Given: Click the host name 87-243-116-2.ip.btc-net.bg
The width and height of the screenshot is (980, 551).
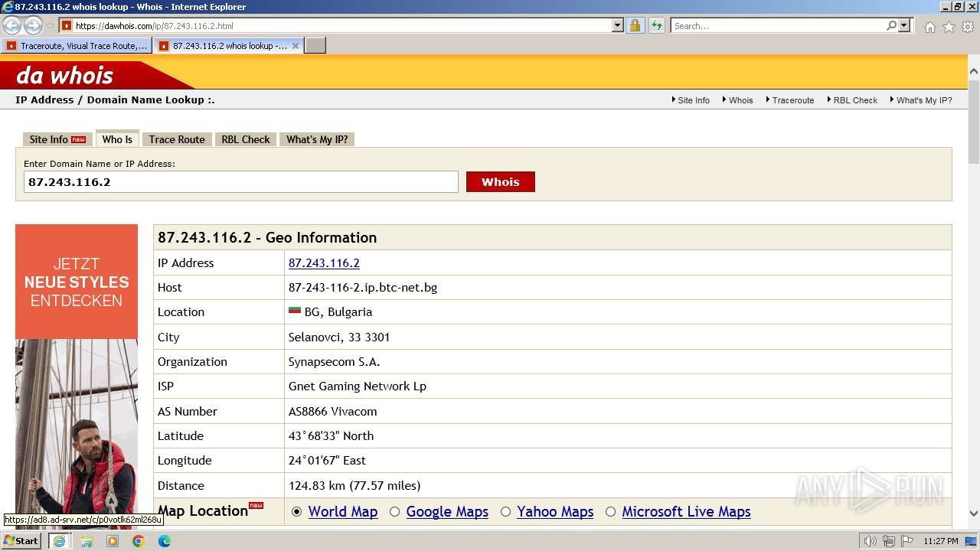Looking at the screenshot, I should [363, 287].
